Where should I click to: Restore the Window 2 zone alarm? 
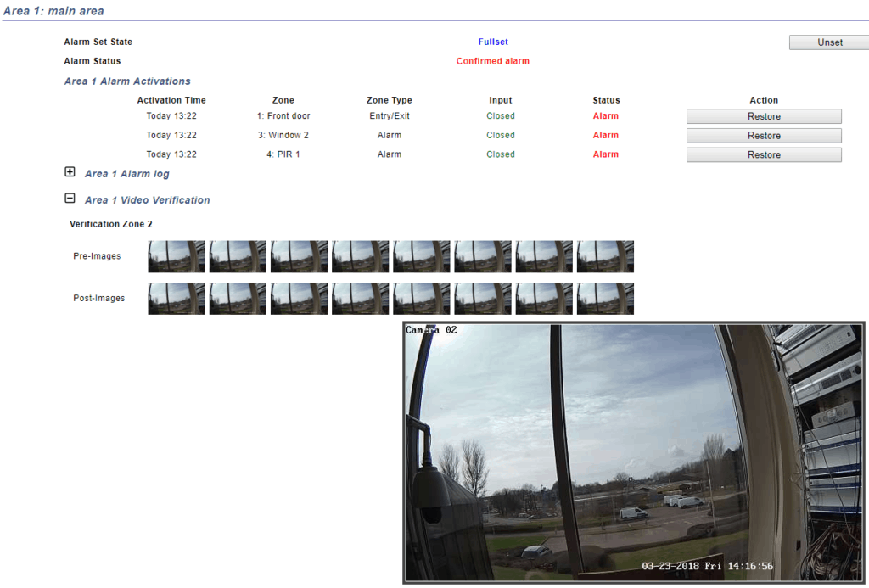763,135
